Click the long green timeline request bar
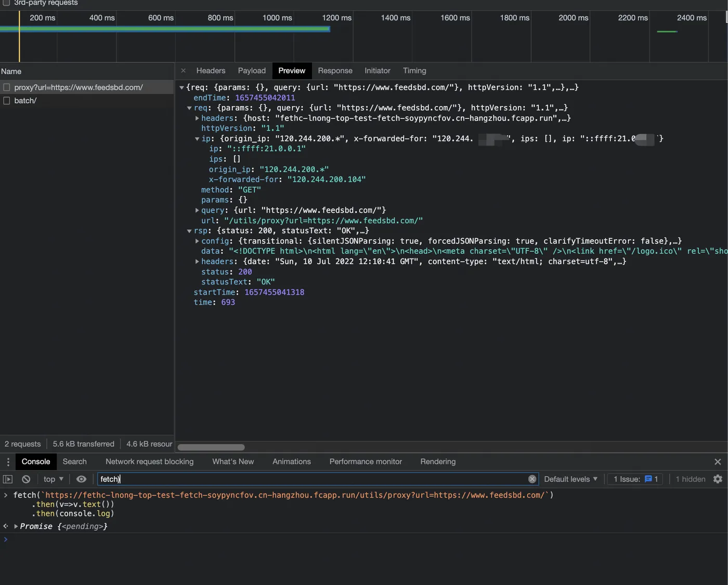The image size is (728, 585). pos(165,29)
